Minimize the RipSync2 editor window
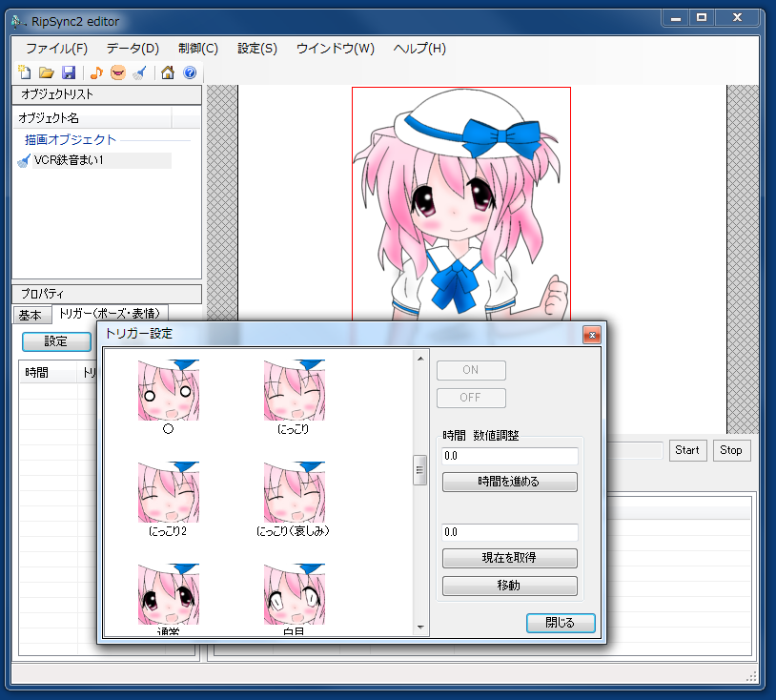The image size is (776, 700). 676,18
